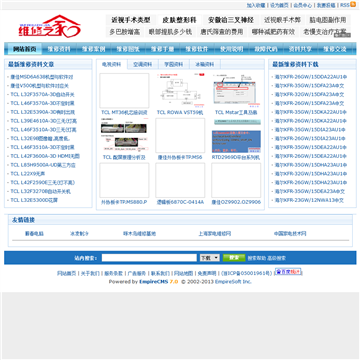This screenshot has height=360, width=360.
Task: Open the TCL L32F3270B article
Action: click(x=40, y=191)
